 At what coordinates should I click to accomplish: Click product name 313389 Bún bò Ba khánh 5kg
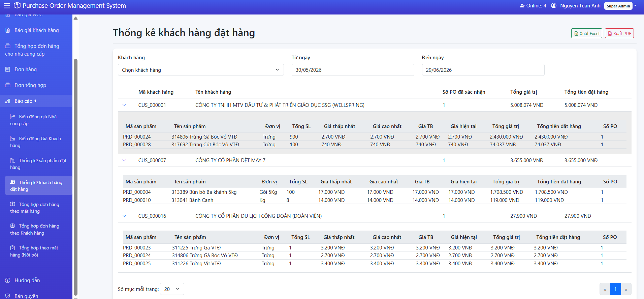coord(204,192)
